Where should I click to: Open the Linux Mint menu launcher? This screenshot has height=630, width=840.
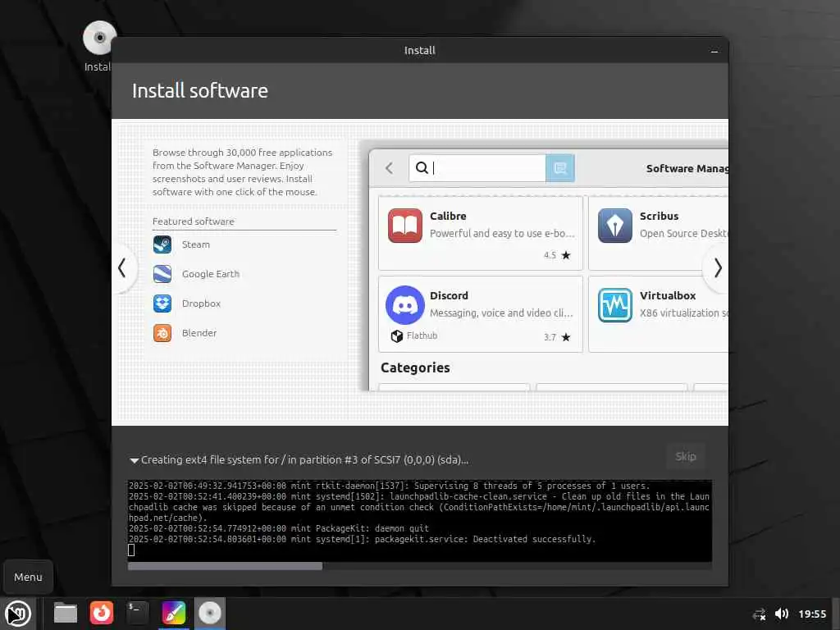click(x=18, y=614)
